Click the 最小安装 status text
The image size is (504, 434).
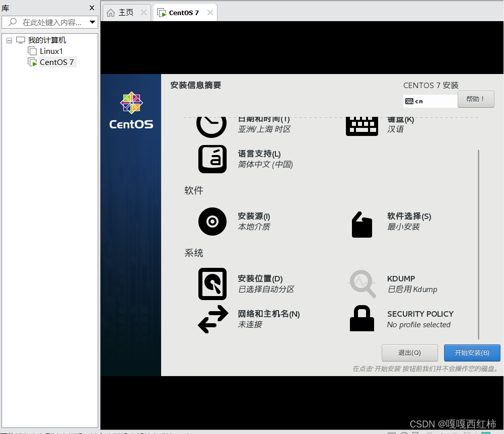click(x=403, y=227)
